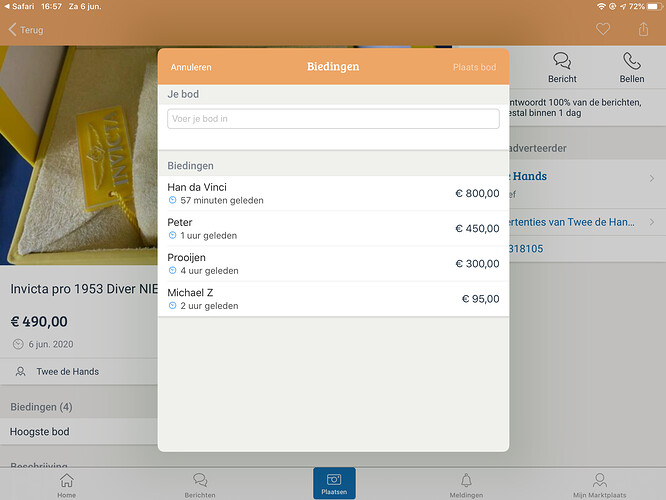Screen dimensions: 666x500
Task: Select Peter's bid row
Action: pos(333,229)
